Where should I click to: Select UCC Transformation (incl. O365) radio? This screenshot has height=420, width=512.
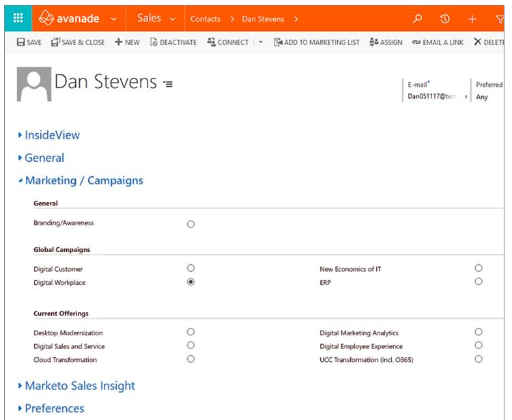coord(479,359)
